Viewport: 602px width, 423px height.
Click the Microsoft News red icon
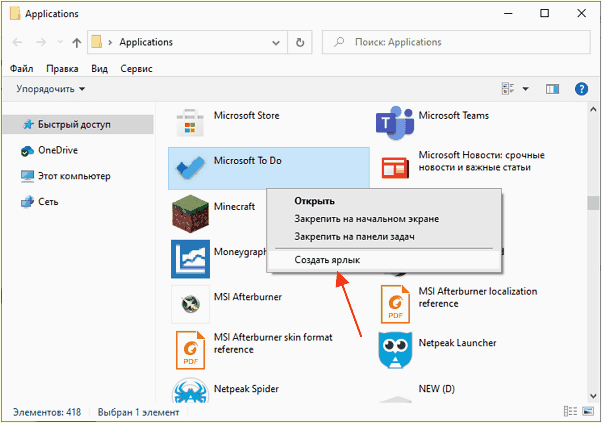pyautogui.click(x=395, y=168)
